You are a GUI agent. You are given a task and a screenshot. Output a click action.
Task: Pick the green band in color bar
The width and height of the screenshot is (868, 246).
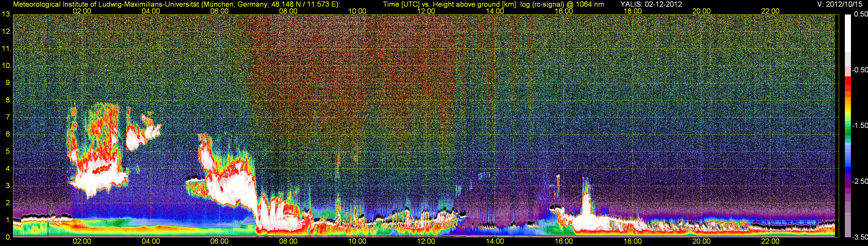coord(848,131)
